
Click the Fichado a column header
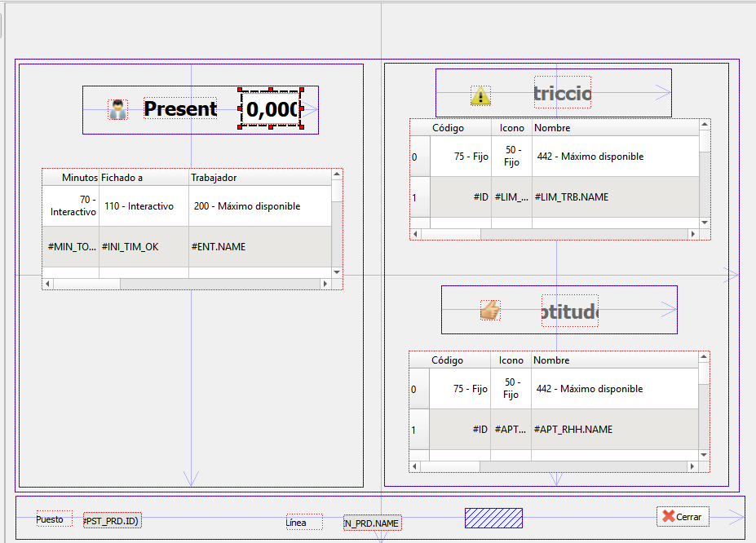coord(144,177)
